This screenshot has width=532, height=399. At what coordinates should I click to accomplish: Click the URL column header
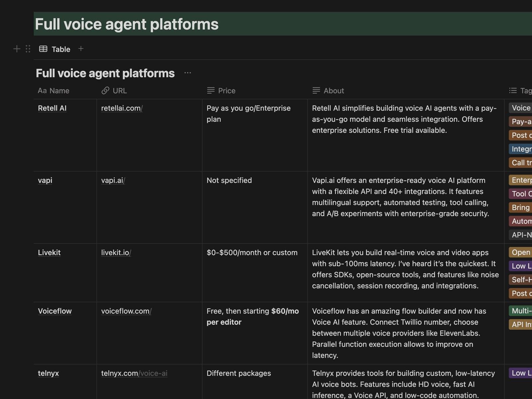click(114, 90)
